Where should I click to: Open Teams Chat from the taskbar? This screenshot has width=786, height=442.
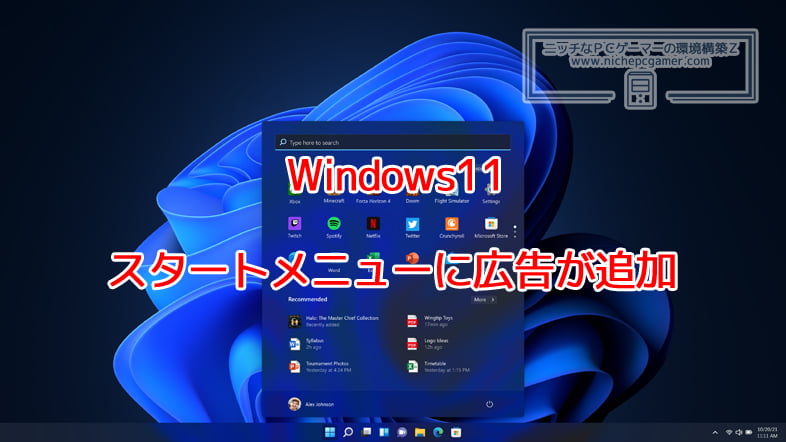coord(402,432)
